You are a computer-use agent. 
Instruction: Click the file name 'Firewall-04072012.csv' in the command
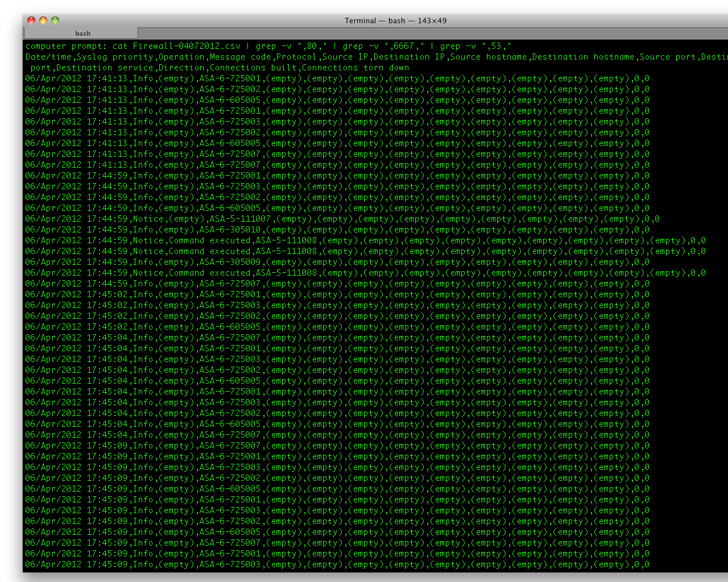click(x=187, y=46)
